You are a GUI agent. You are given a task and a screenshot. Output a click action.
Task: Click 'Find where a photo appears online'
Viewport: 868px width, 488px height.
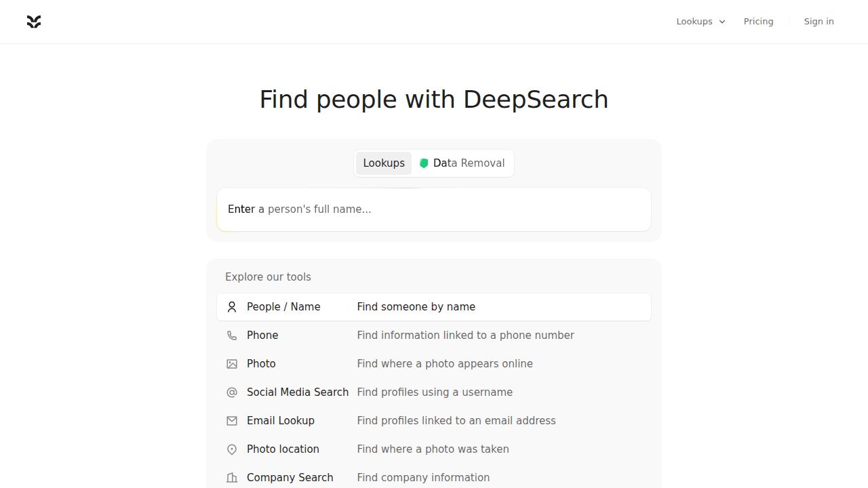pos(445,364)
